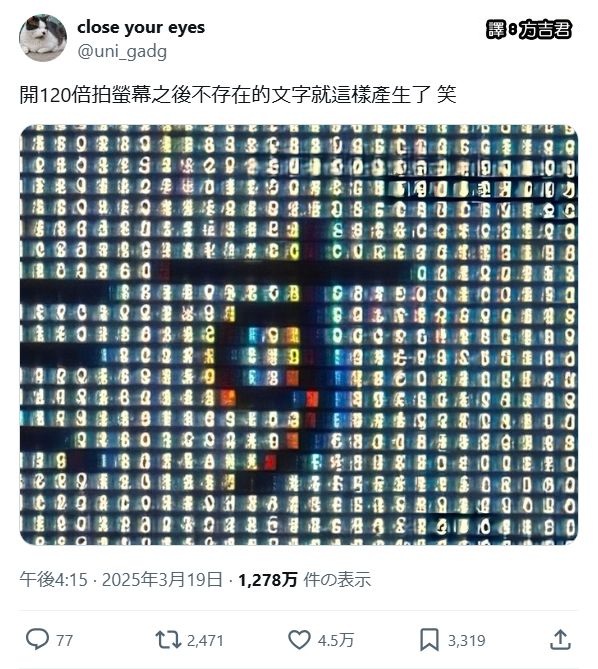This screenshot has width=598, height=669.
Task: Open the cat profile avatar
Action: tap(43, 38)
